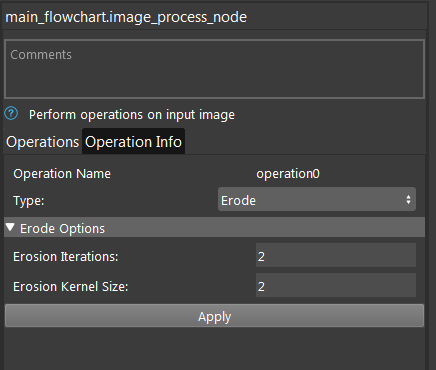436x370 pixels.
Task: Select the Operation Info tab
Action: pos(133,142)
